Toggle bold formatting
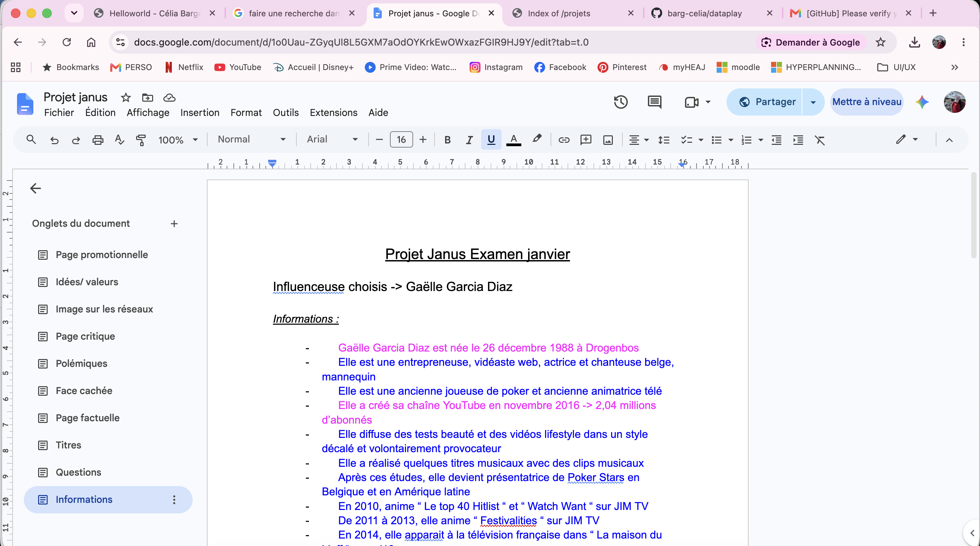Viewport: 980px width, 546px height. tap(447, 140)
